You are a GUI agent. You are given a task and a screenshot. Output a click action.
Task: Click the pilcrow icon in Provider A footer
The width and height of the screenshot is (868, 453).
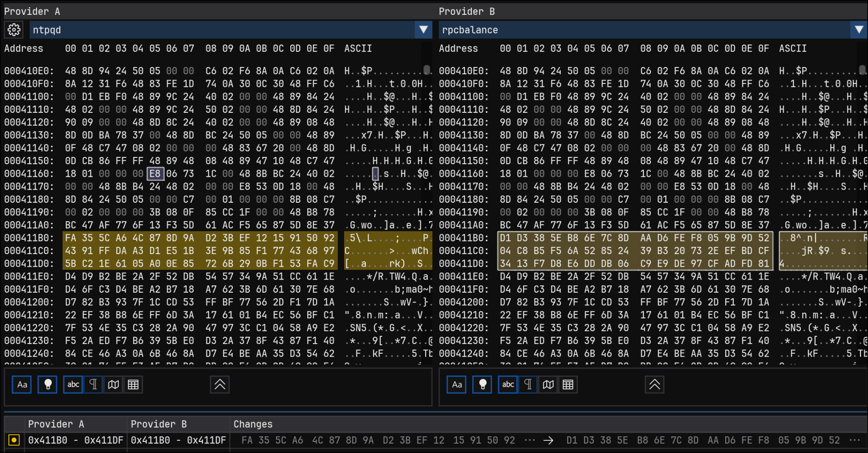click(93, 385)
